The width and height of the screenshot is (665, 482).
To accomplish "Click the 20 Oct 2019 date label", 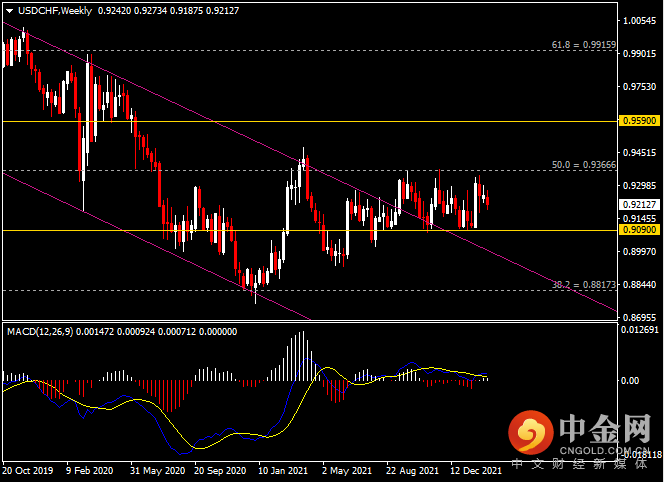I will tap(28, 471).
